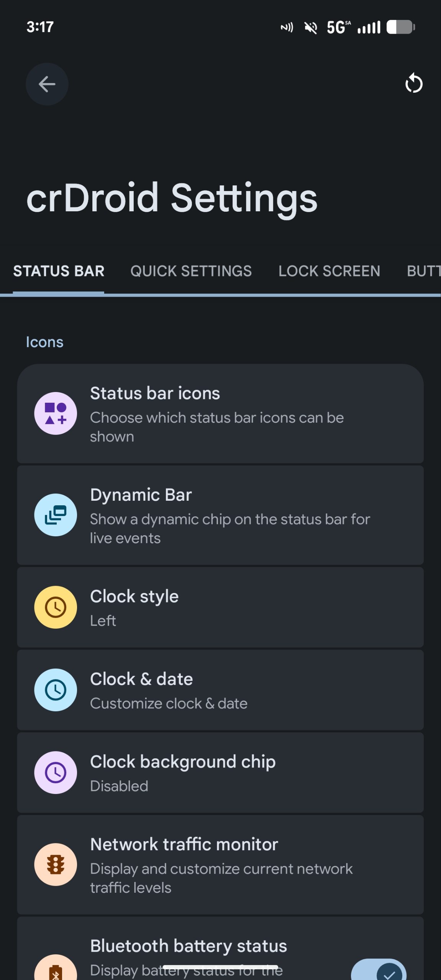Image resolution: width=441 pixels, height=980 pixels.
Task: Tap the blue Clock & date icon
Action: [56, 690]
